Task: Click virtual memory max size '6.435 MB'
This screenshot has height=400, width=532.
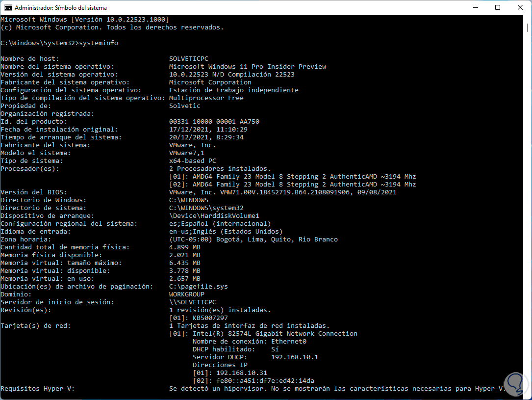Action: [x=184, y=263]
